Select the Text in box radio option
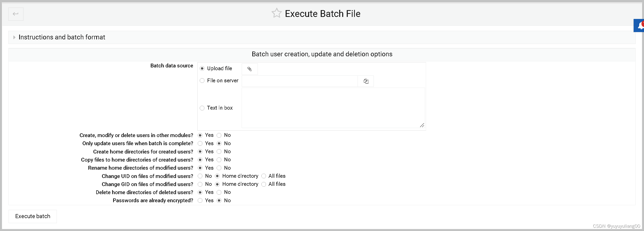This screenshot has height=231, width=644. tap(202, 108)
